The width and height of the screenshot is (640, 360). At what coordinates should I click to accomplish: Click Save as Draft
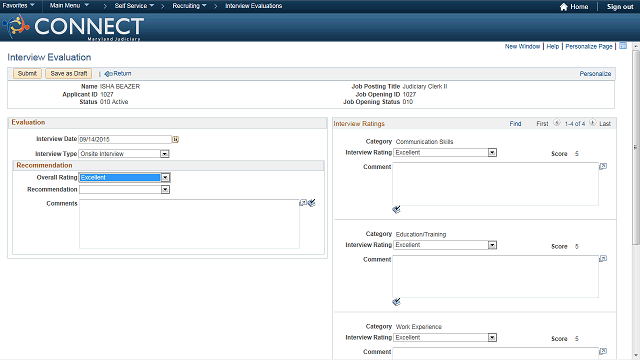(x=69, y=73)
